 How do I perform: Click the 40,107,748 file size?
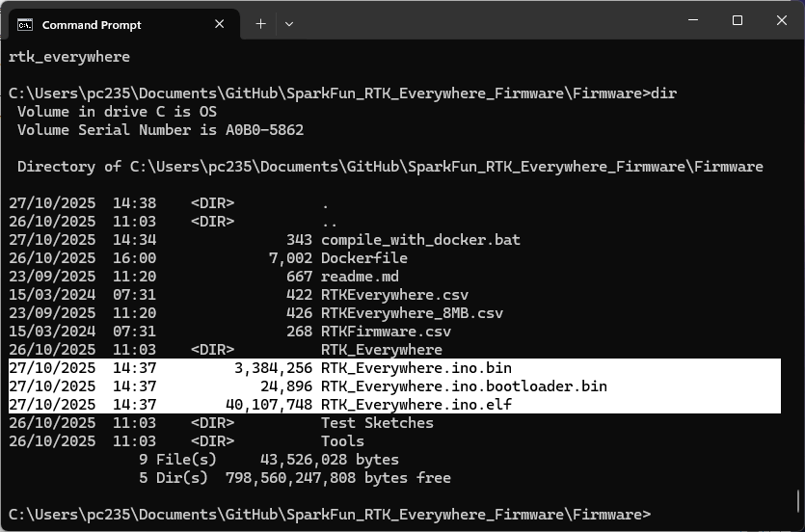click(269, 405)
